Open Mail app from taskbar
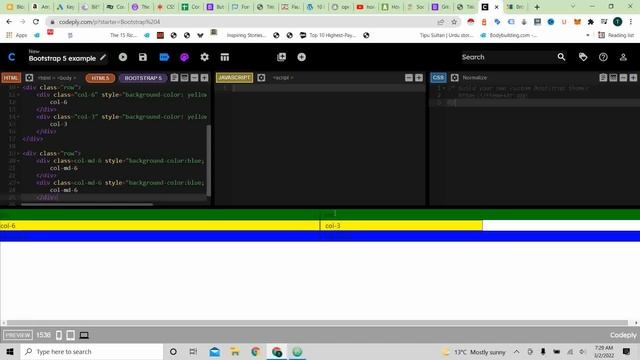 [215, 351]
